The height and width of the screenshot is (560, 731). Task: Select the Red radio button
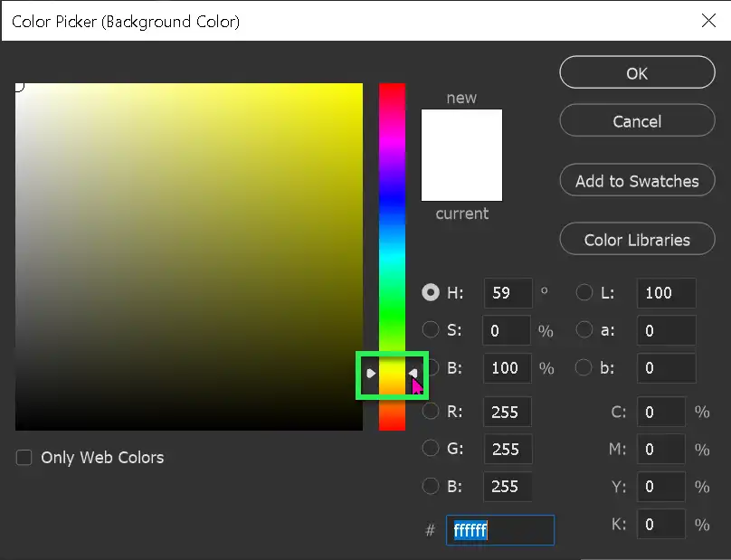click(431, 412)
